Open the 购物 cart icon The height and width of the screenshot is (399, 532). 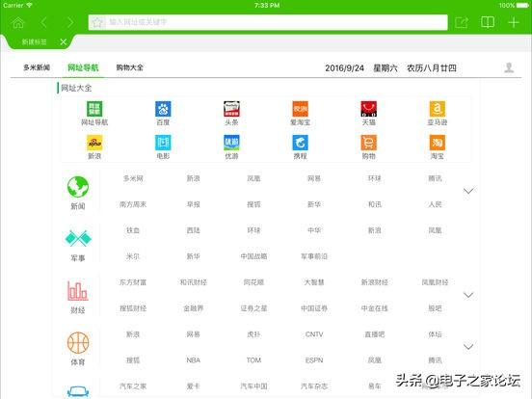pyautogui.click(x=369, y=143)
